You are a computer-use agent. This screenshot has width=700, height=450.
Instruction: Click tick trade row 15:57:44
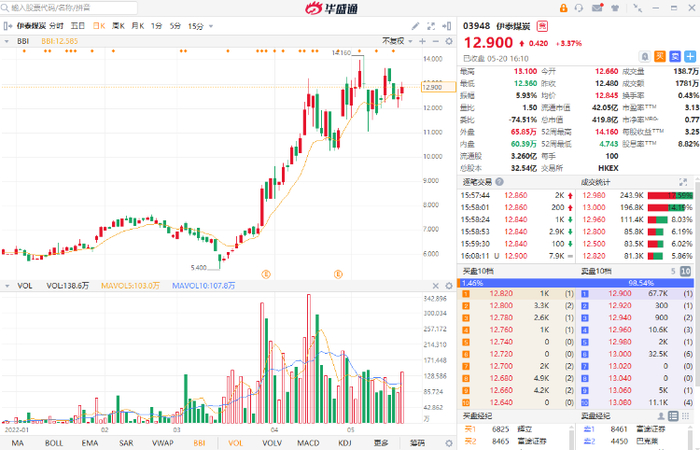[x=517, y=196]
